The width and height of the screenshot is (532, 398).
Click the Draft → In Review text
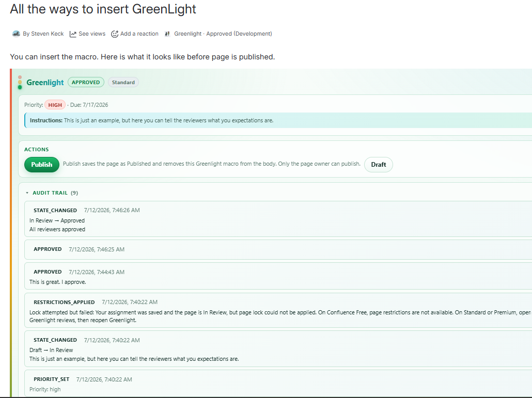coord(51,350)
